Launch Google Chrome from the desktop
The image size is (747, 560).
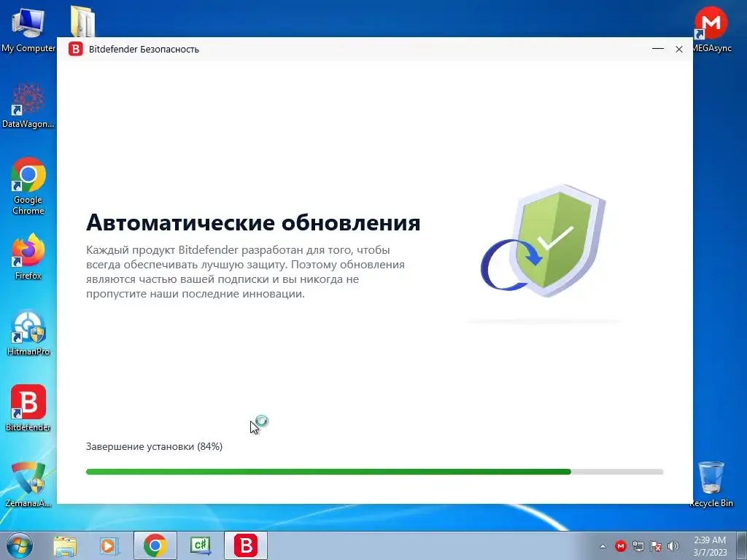(28, 186)
